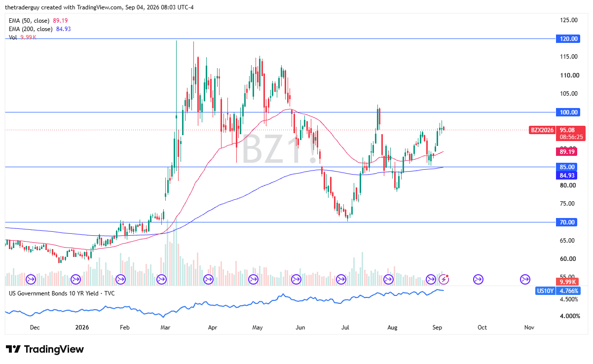Click the contract rollover marker below December
This screenshot has width=593, height=364.
tap(31, 280)
